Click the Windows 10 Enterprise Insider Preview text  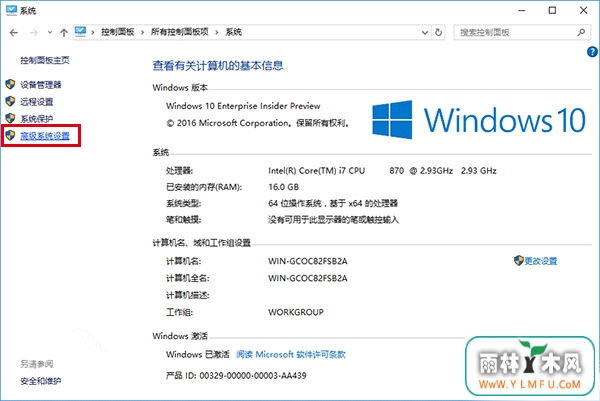(x=243, y=106)
